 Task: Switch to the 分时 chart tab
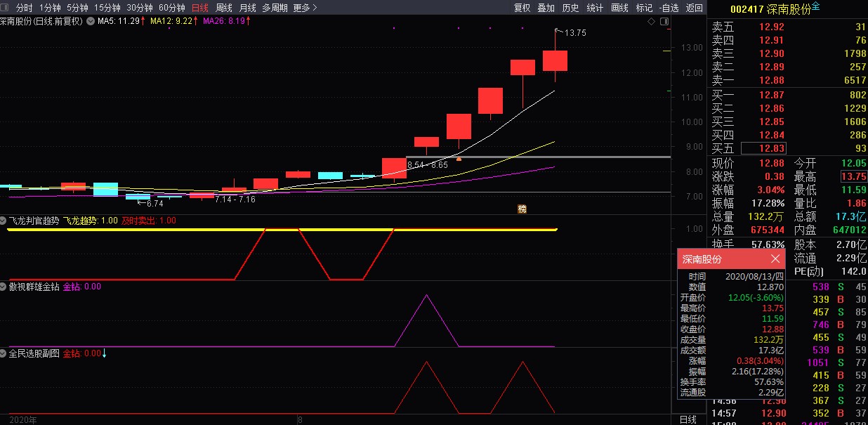24,8
